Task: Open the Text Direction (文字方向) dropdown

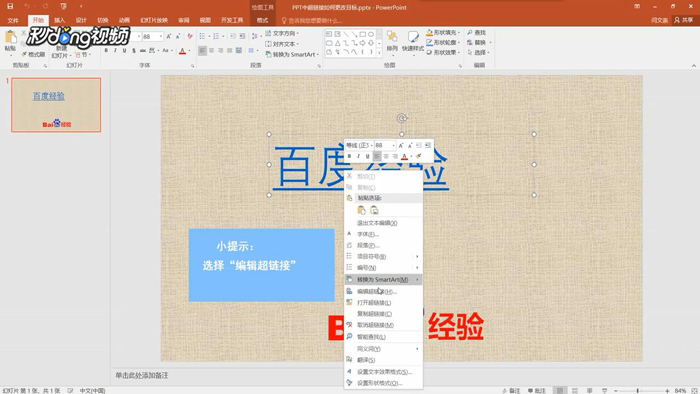Action: tap(282, 33)
